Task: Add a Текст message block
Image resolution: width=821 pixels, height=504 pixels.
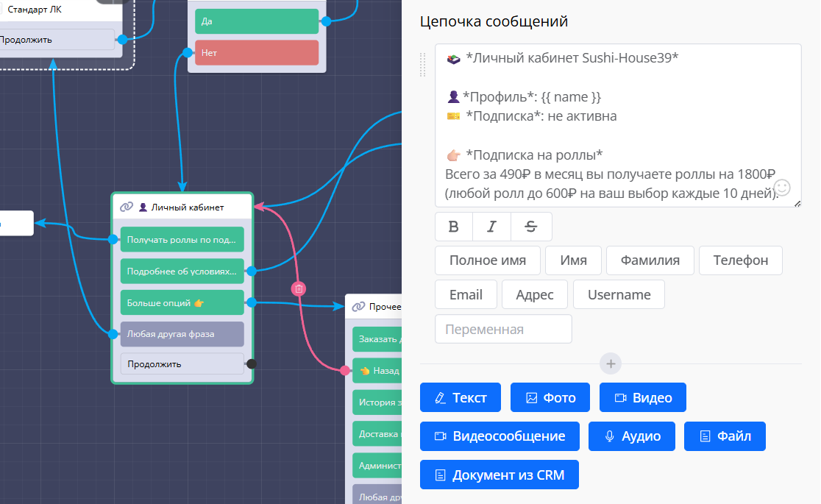Action: pos(461,397)
